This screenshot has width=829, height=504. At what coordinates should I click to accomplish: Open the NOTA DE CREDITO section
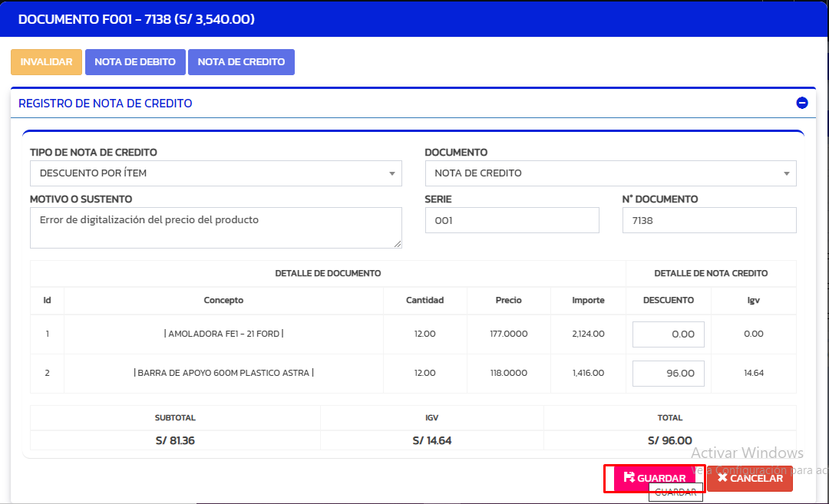tap(241, 62)
